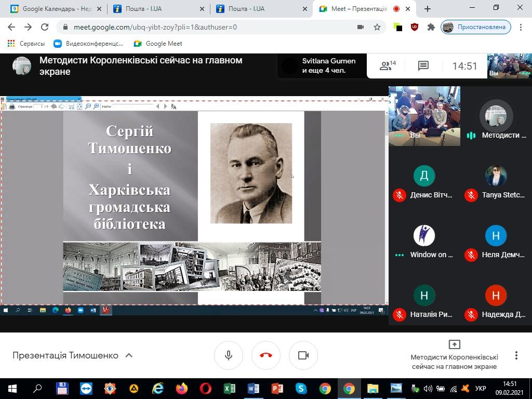This screenshot has height=399, width=532.
Task: Open Excel from the Windows taskbar
Action: point(230,389)
